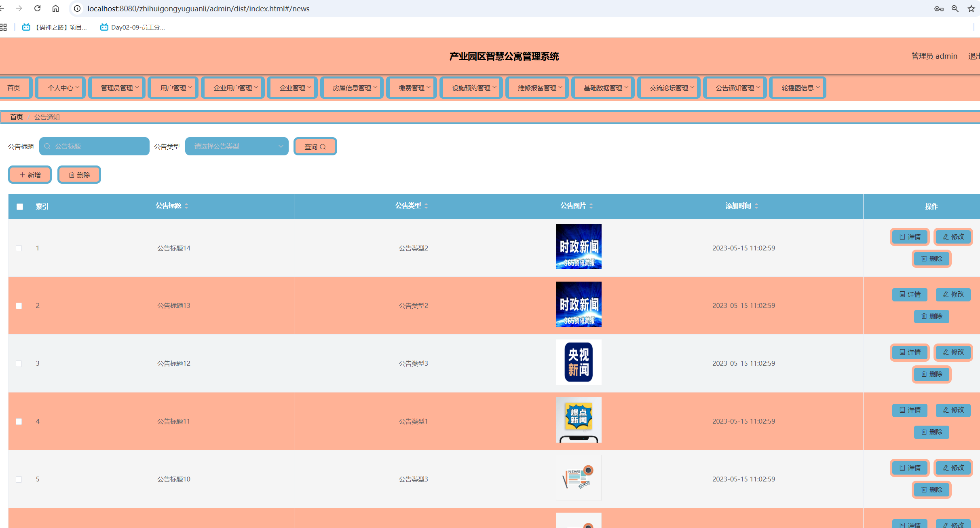
Task: Expand the 企业管理 menu
Action: 292,88
